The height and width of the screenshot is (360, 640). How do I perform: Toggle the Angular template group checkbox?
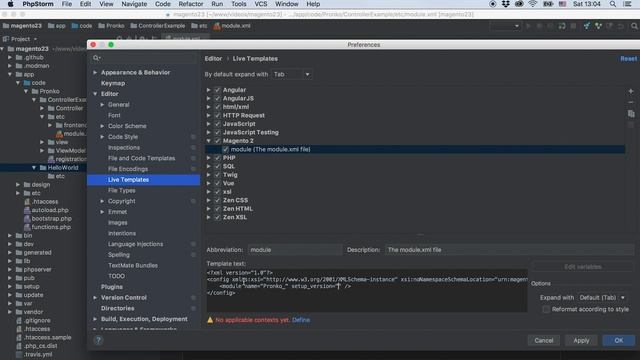coord(218,90)
